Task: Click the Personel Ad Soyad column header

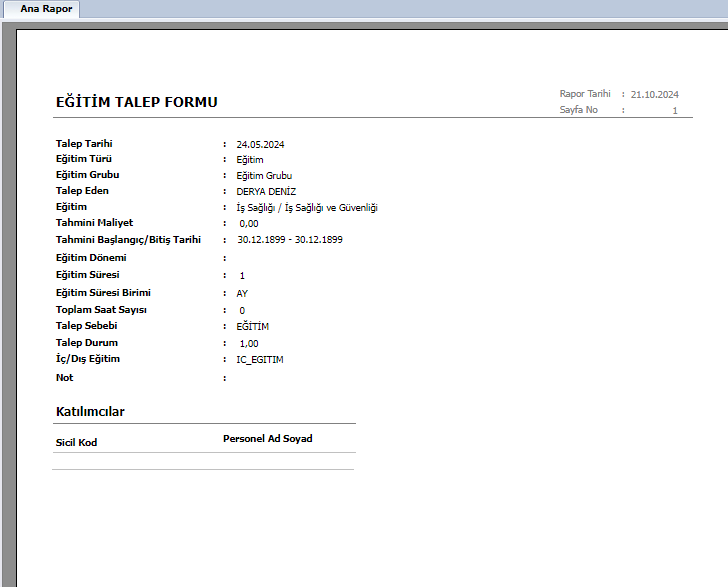Action: [x=268, y=439]
